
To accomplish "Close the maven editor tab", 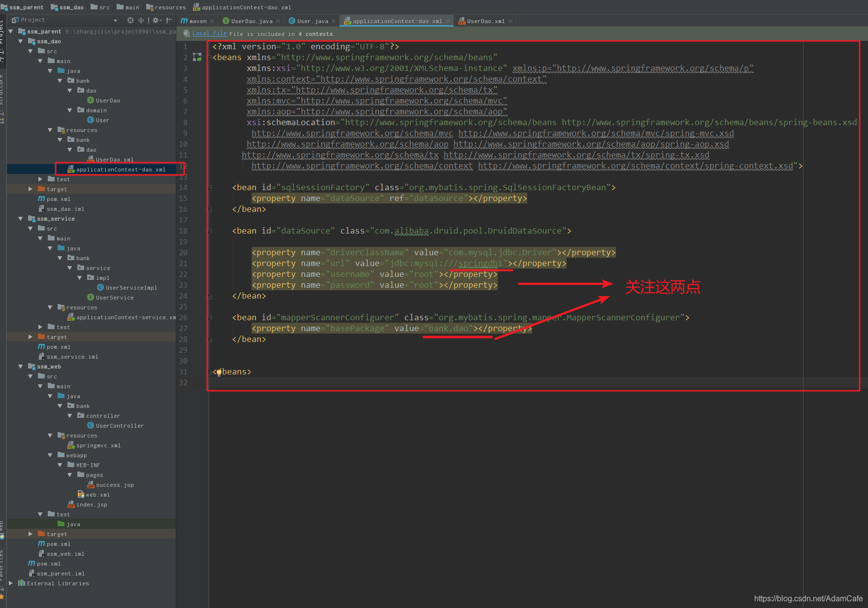I will pos(212,21).
